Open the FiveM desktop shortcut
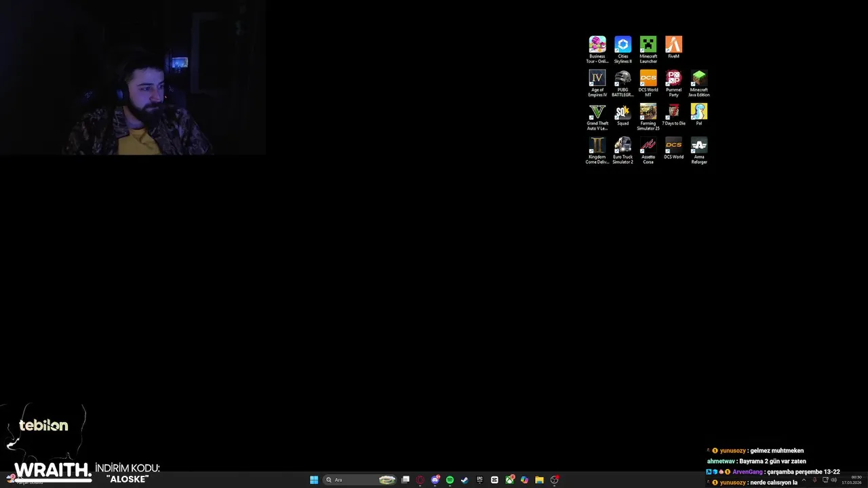Screen dimensions: 868x488 point(673,47)
